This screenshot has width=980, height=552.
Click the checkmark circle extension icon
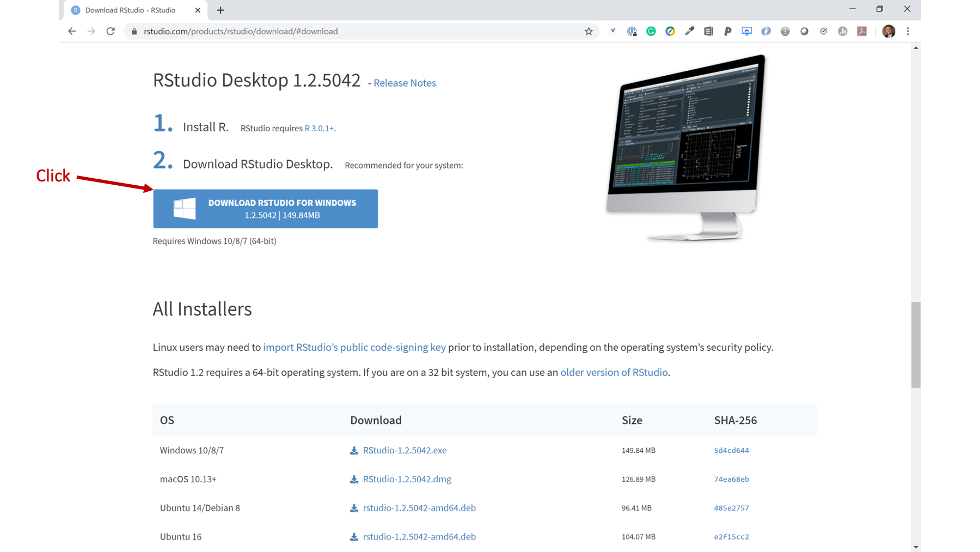[x=824, y=32]
